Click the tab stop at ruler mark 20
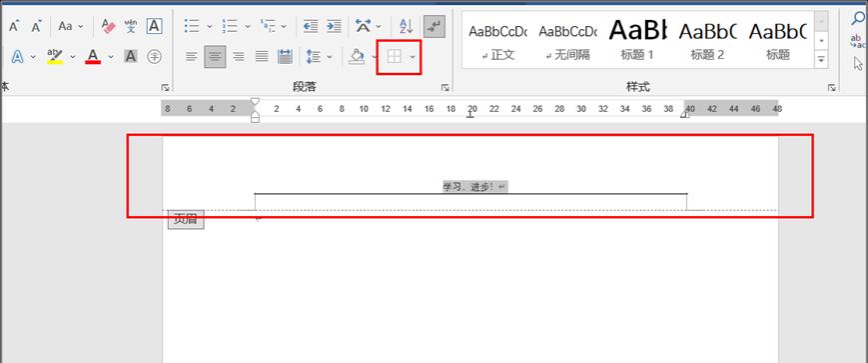Viewport: 868px width, 363px height. [x=471, y=115]
